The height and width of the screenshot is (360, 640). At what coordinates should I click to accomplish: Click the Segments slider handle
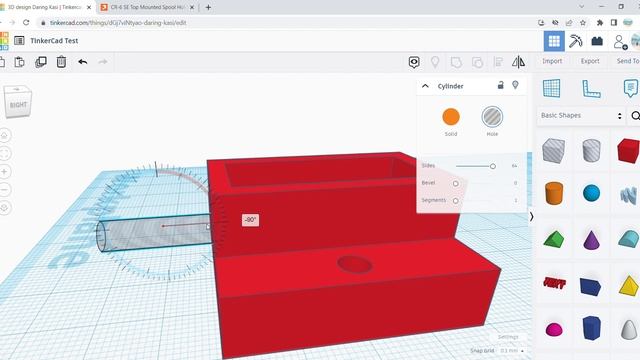456,201
